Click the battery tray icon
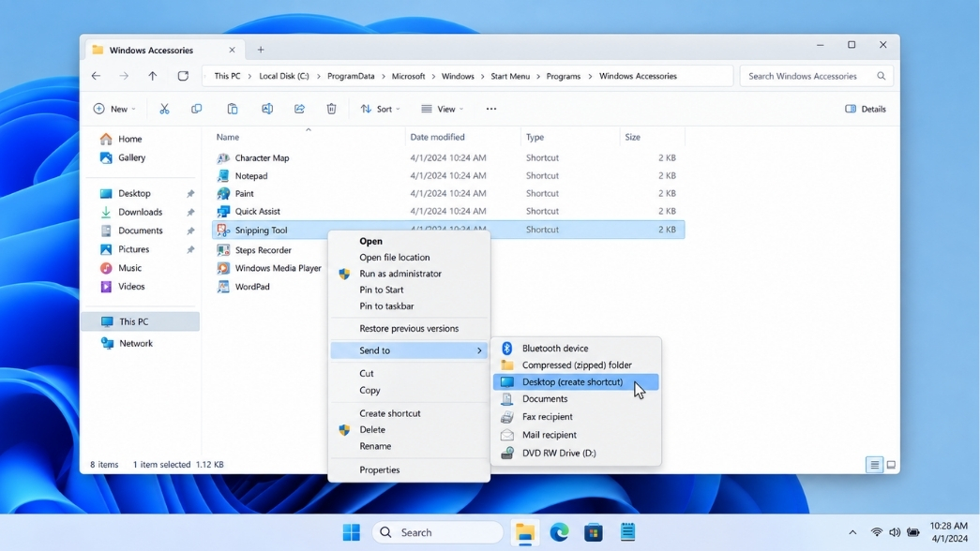 pos(913,532)
